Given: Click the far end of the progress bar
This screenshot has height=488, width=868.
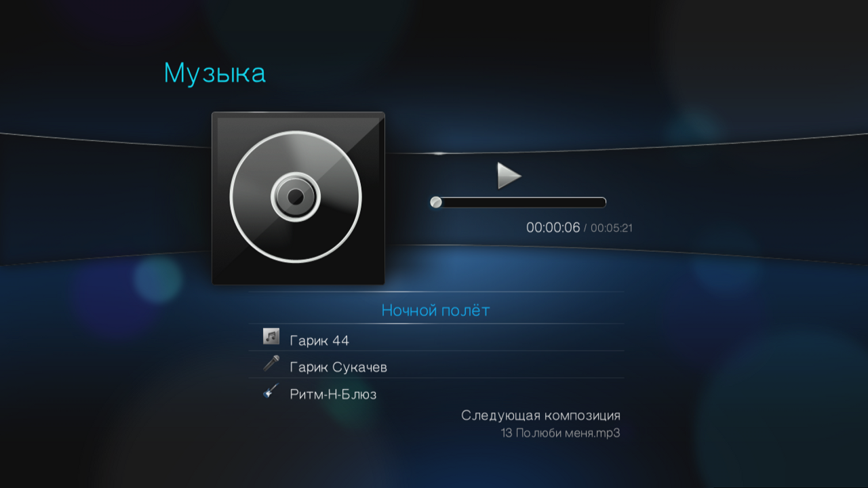Looking at the screenshot, I should click(602, 202).
